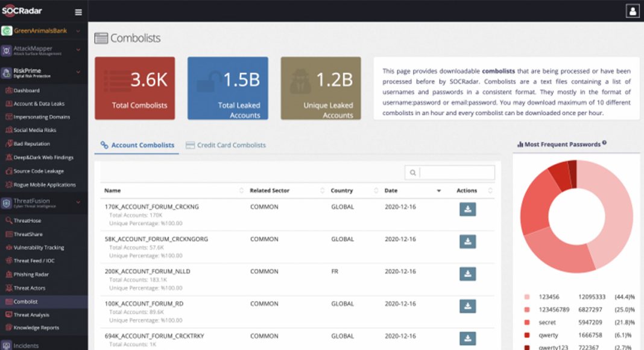The width and height of the screenshot is (644, 350).
Task: Expand the GreenAnimalsBank company selector
Action: tap(78, 31)
